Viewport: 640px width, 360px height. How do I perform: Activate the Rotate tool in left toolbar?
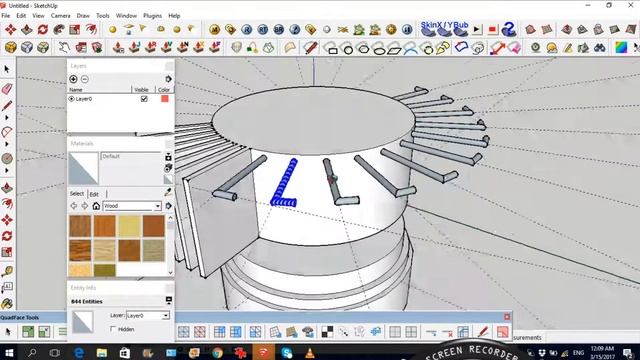[x=7, y=236]
